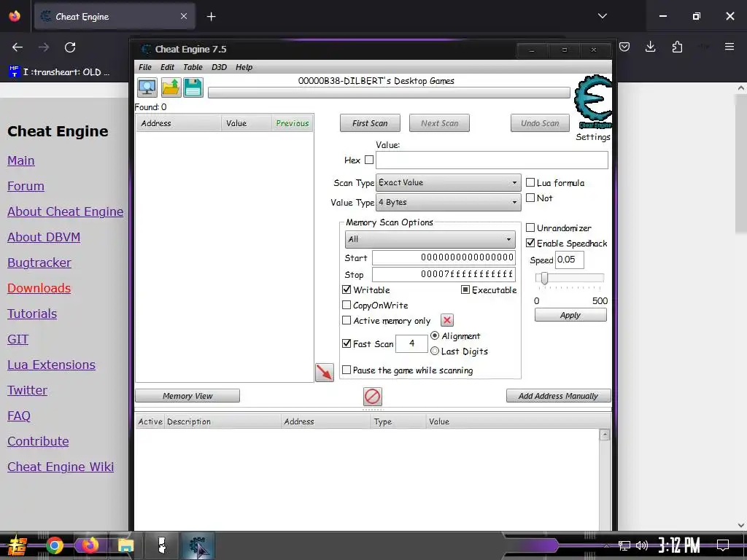Disable the Enable Speedhack checkbox
Image resolution: width=747 pixels, height=560 pixels.
coord(530,243)
